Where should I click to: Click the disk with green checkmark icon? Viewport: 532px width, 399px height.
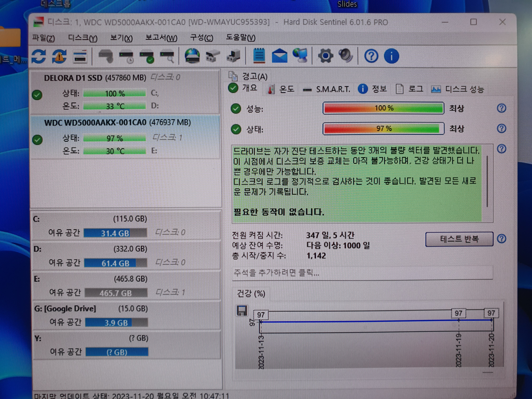[x=147, y=57]
